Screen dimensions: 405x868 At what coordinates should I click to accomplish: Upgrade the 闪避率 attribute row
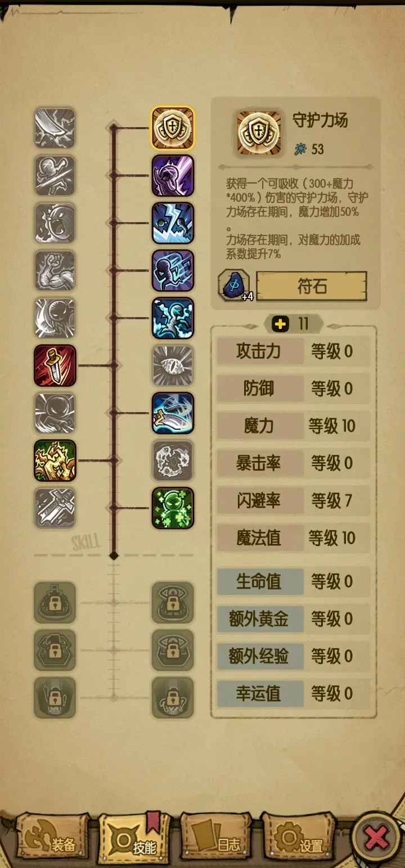click(293, 501)
